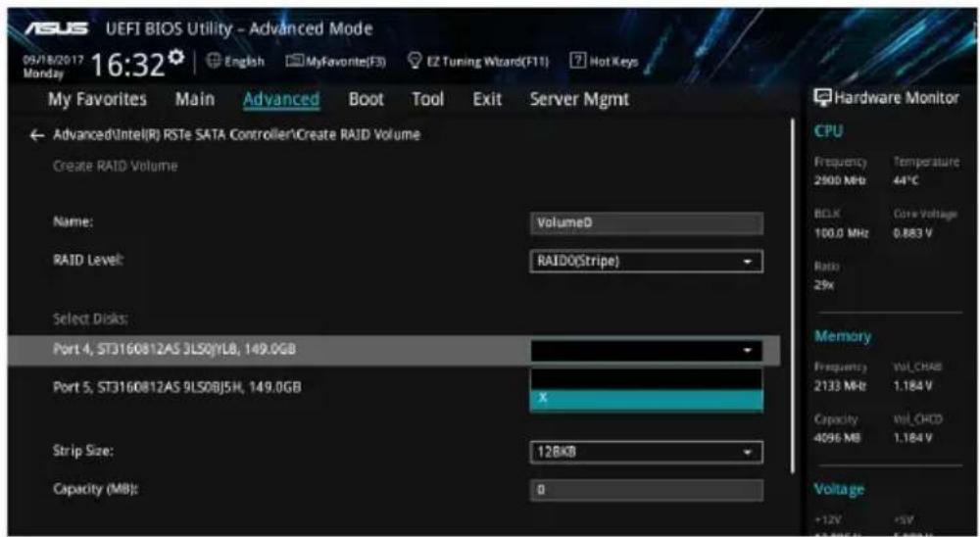Open the Strip Size 128KB dropdown
Viewport: 980px width, 537px height.
click(646, 452)
